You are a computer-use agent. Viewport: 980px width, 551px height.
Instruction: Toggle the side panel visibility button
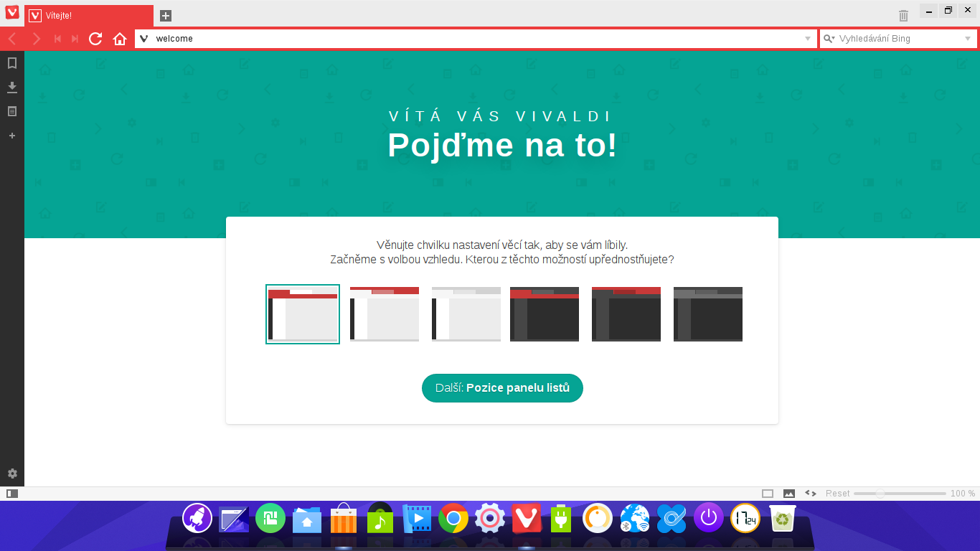(11, 494)
